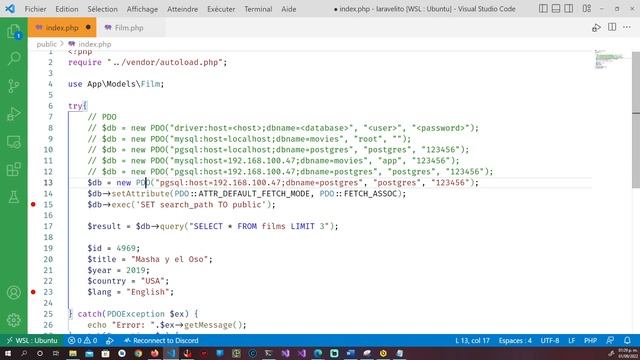The image size is (640, 360).
Task: Split the editor to the right
Action: [612, 27]
